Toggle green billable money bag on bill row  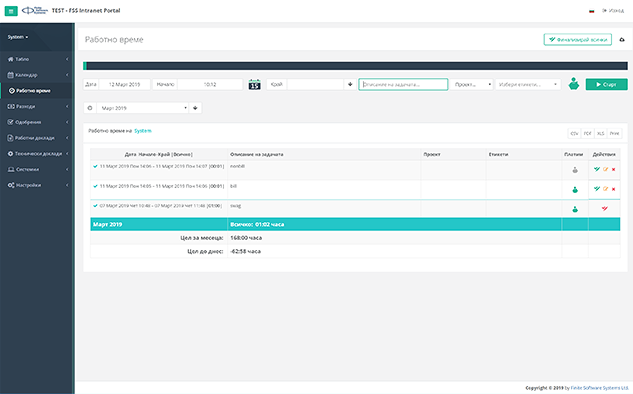(x=575, y=189)
